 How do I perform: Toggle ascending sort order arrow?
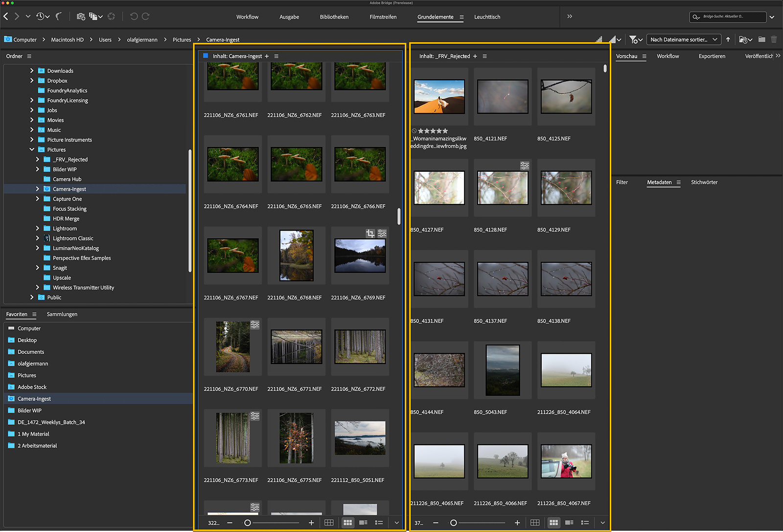728,40
